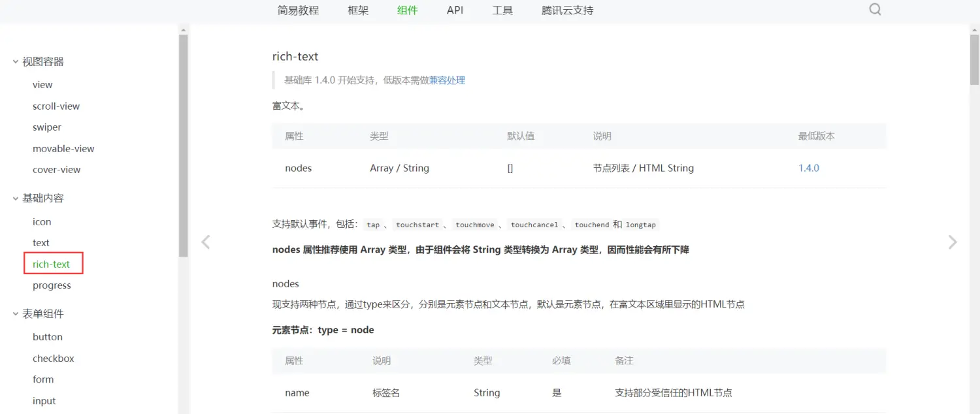Select input in sidebar

tap(44, 401)
